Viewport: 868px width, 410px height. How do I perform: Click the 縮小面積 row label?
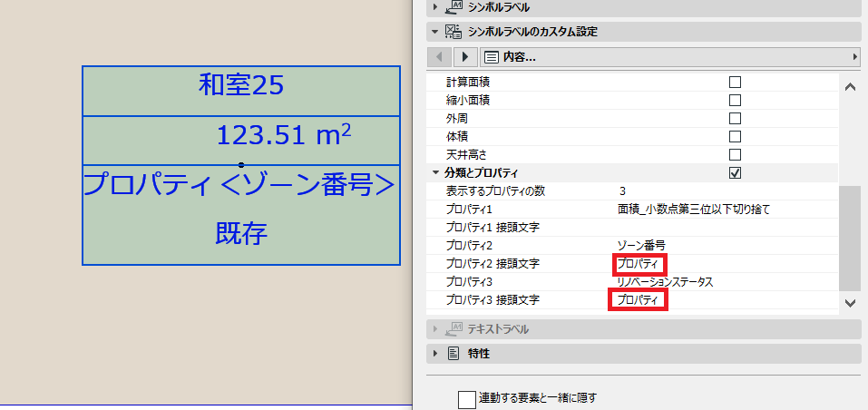click(x=468, y=100)
